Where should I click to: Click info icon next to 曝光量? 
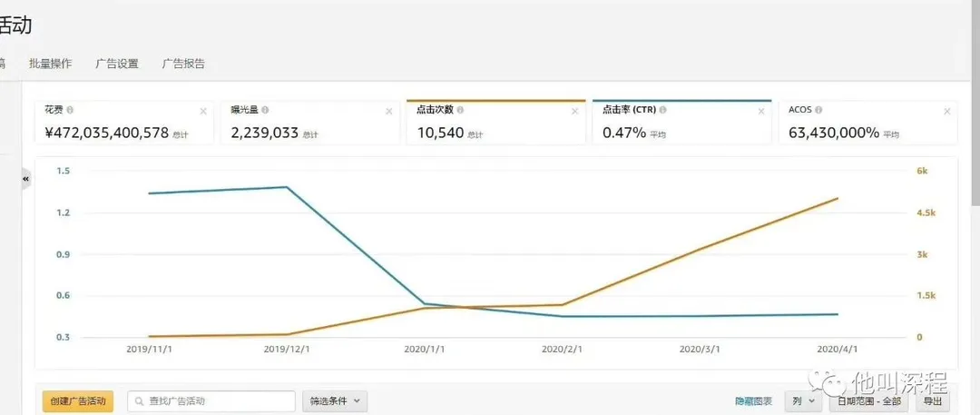coord(266,110)
